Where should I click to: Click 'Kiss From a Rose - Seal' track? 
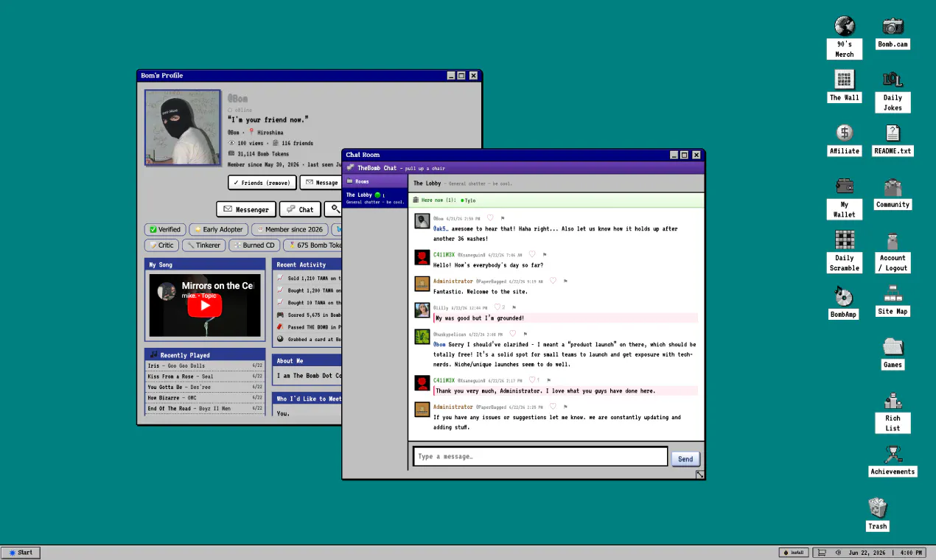(x=205, y=377)
